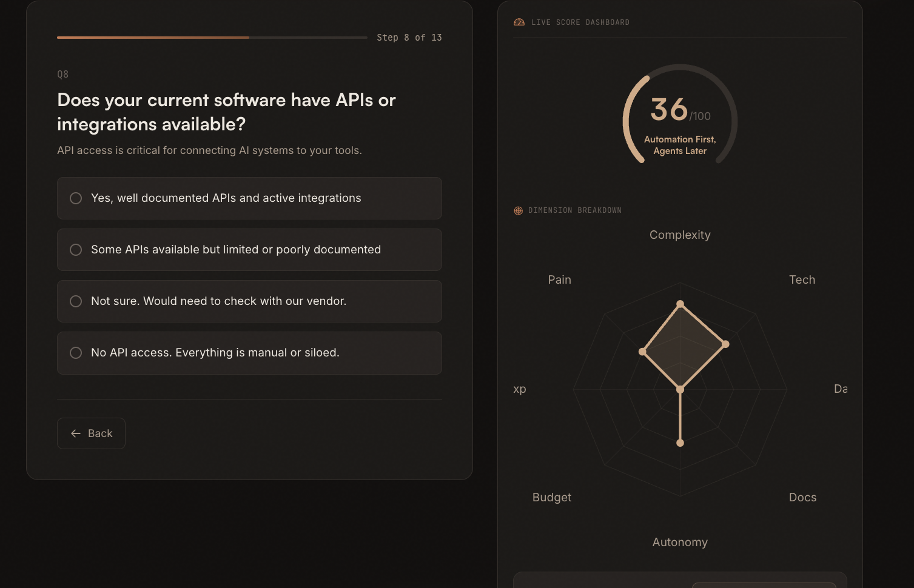Select "Not sure. Would need to check with our vendor."

click(x=249, y=301)
